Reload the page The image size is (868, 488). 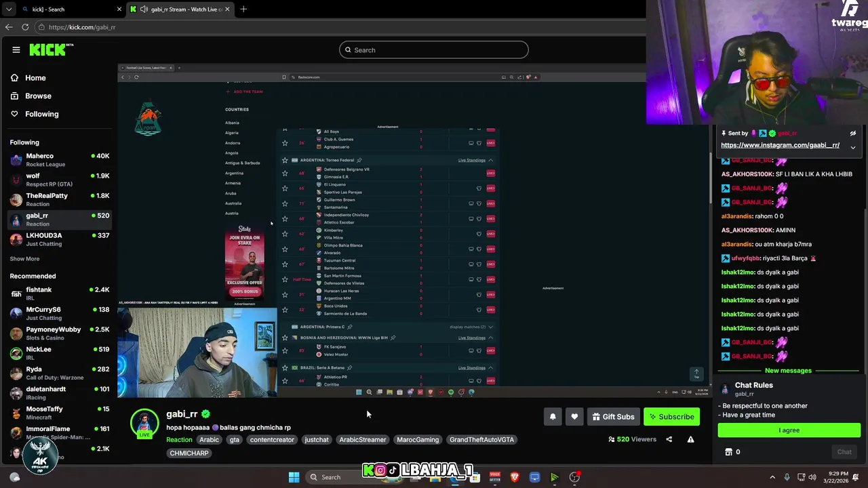click(25, 27)
